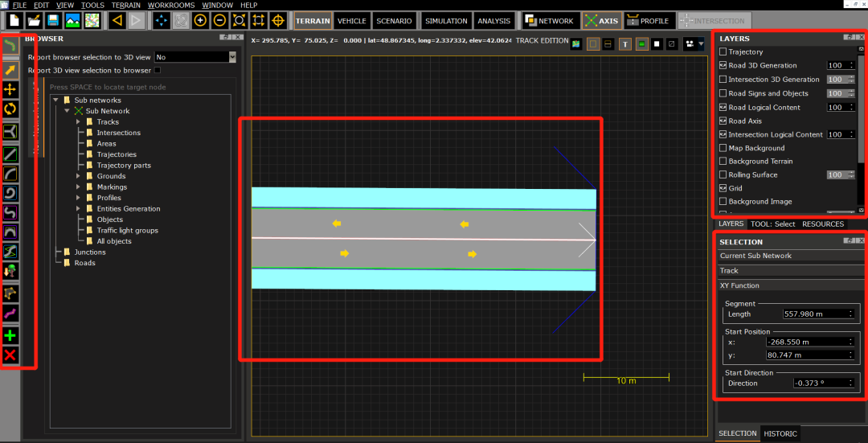Click the Segment Length input field

click(819, 314)
